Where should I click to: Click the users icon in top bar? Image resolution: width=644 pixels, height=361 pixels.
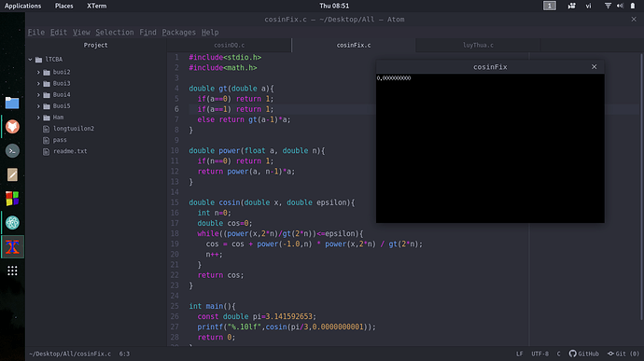pyautogui.click(x=571, y=6)
